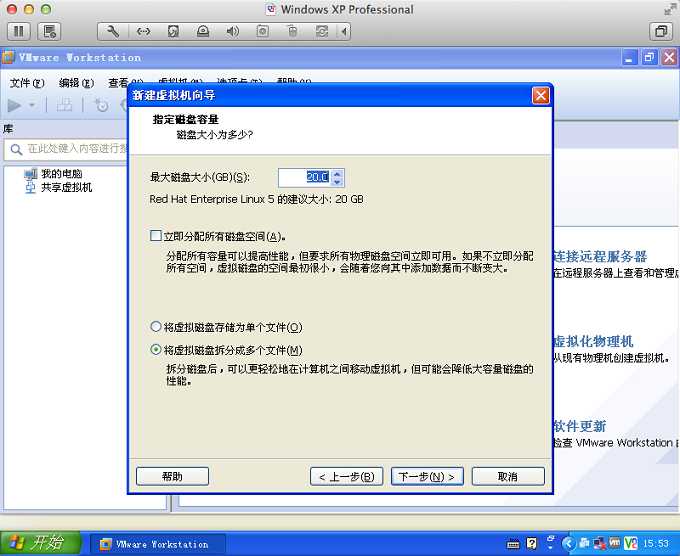
Task: Click the network adapter arrows icon
Action: pyautogui.click(x=144, y=31)
